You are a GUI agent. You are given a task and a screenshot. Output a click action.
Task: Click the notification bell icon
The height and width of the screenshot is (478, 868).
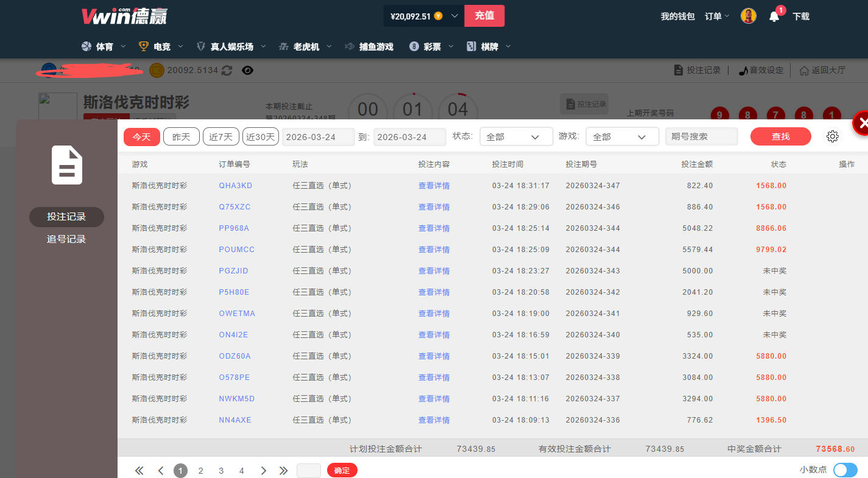[774, 17]
